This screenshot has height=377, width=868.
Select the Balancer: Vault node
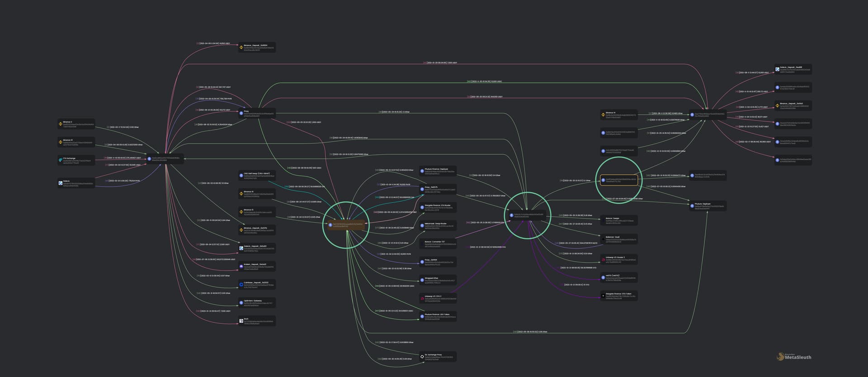[618, 239]
